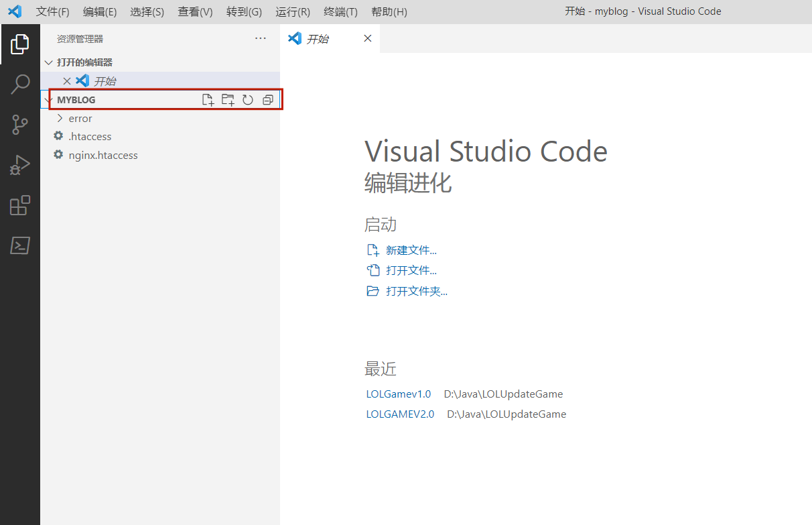The image size is (812, 525).
Task: Click the 启动 section heading
Action: 381,224
